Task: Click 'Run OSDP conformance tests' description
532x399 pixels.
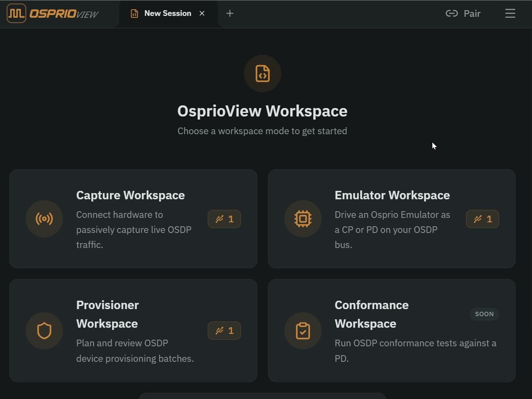Action: 416,351
